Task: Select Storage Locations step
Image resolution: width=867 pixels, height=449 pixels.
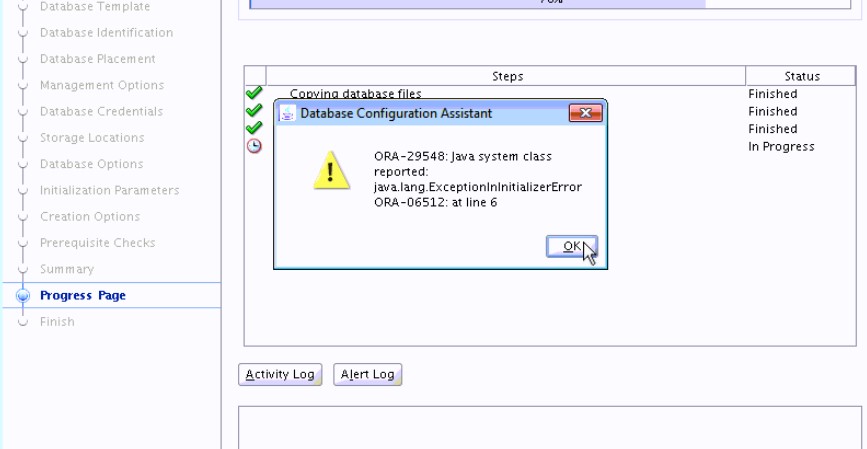Action: (x=92, y=138)
